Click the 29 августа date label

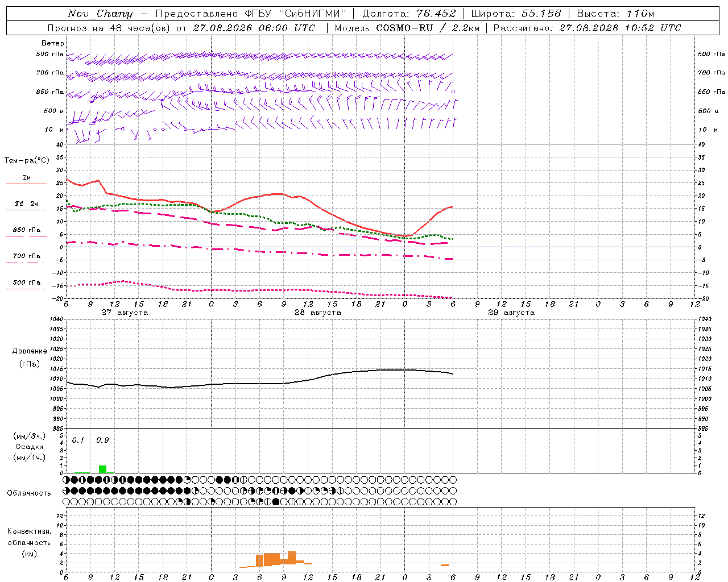[x=511, y=313]
